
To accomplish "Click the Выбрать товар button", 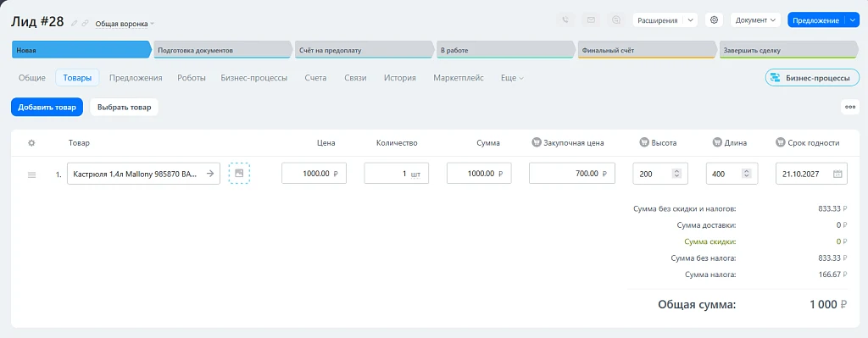I will tap(124, 108).
